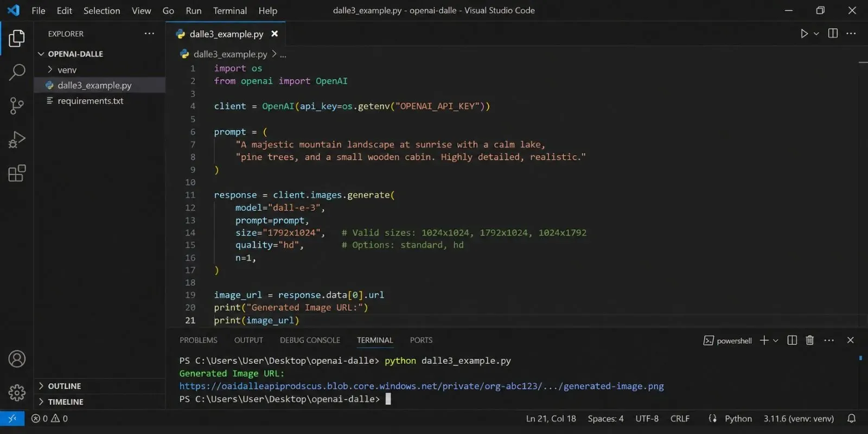Click the remote window indicator in status bar
This screenshot has width=868, height=434.
tap(12, 418)
